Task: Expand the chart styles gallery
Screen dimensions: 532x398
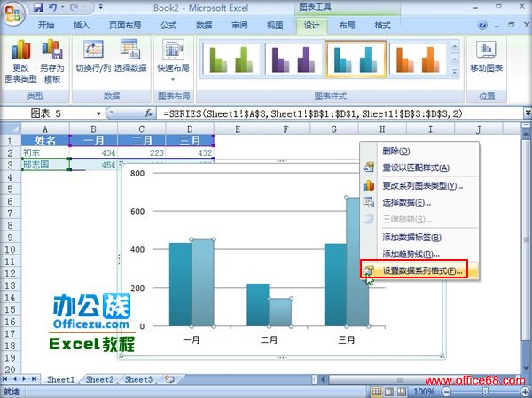Action: 454,72
